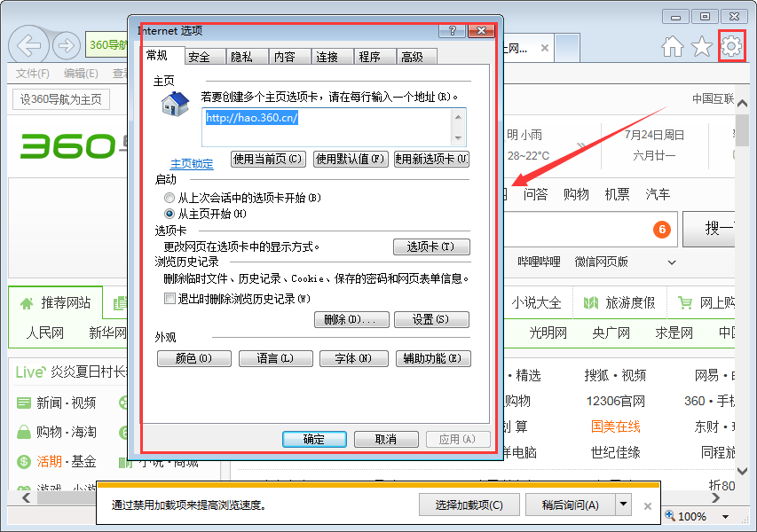Open the 辅助功能(E) button
The height and width of the screenshot is (532, 757).
(433, 358)
